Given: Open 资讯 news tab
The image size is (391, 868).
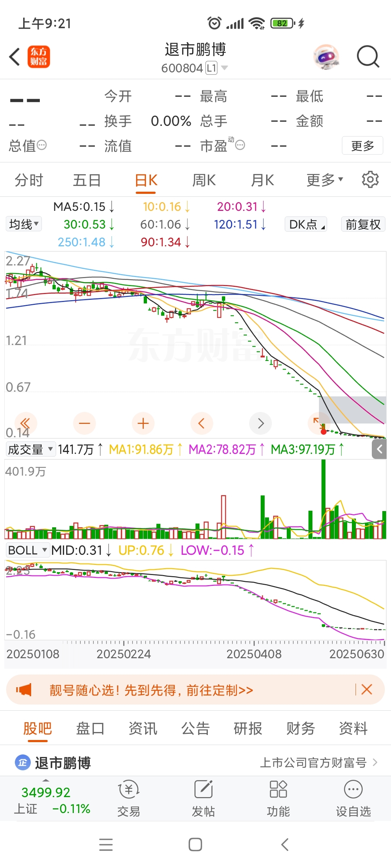Looking at the screenshot, I should point(143,728).
